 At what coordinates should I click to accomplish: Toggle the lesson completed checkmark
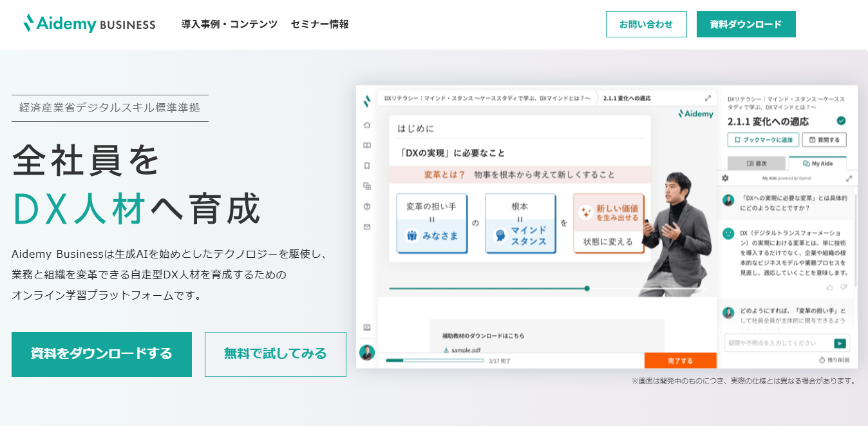[841, 121]
